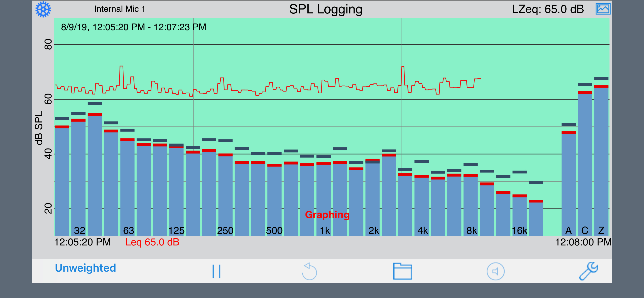Click the 32 Hz band label
The height and width of the screenshot is (298, 644).
coord(80,231)
